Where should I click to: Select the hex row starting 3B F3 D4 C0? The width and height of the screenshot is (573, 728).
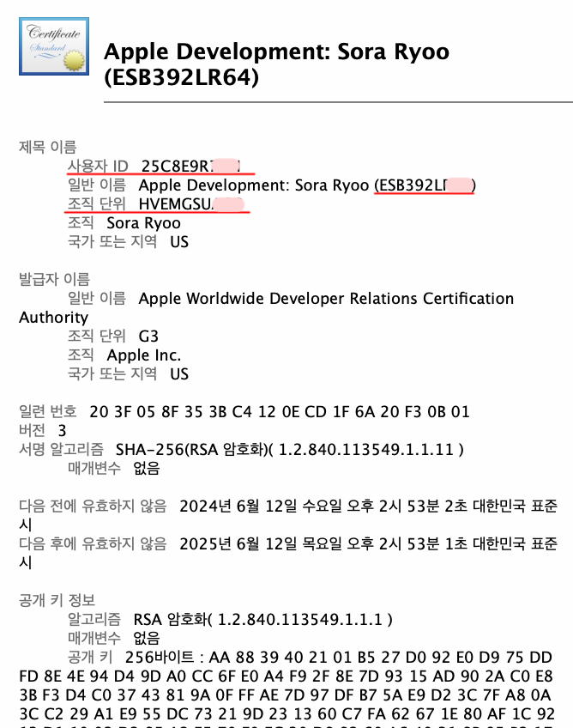285,695
